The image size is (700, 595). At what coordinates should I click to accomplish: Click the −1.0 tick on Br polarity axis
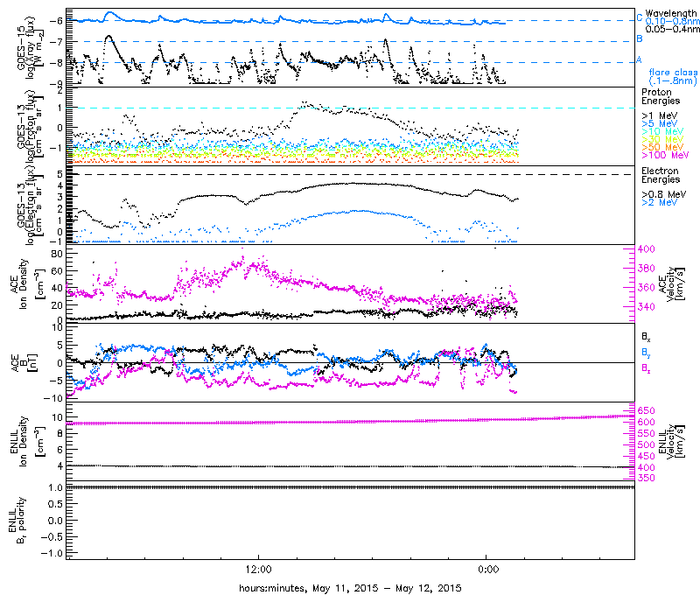(51, 553)
